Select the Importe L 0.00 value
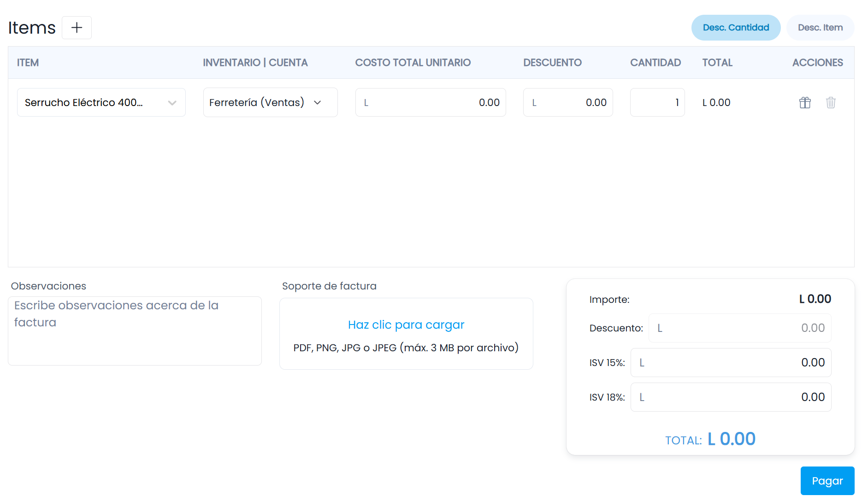This screenshot has height=502, width=868. point(815,299)
